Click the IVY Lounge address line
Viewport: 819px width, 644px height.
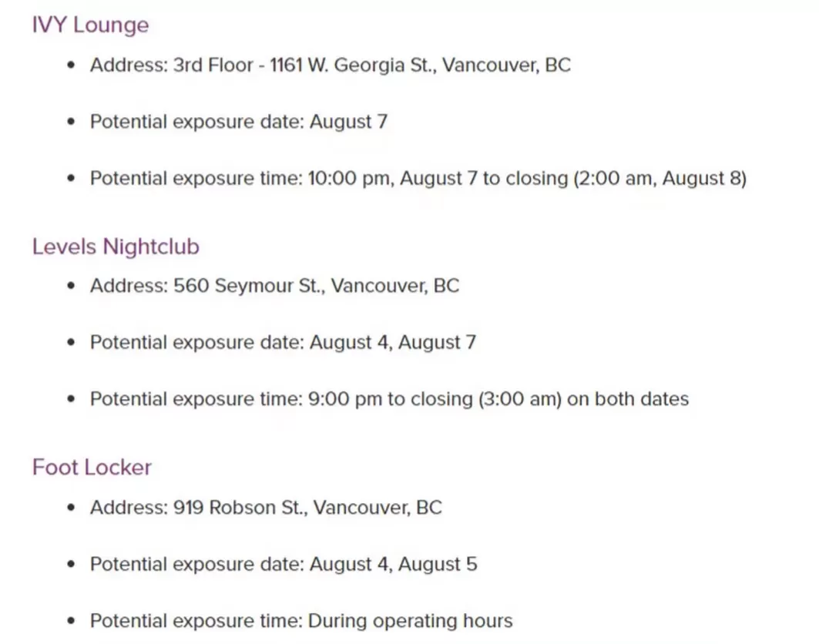(x=330, y=65)
